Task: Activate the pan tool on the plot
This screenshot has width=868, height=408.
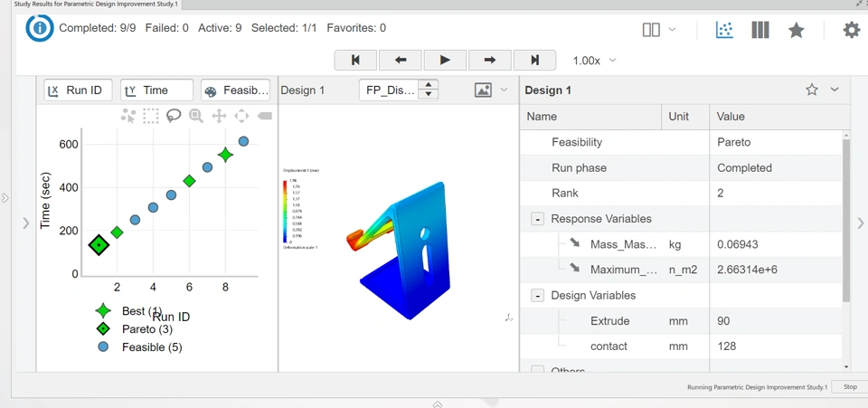Action: coord(219,116)
